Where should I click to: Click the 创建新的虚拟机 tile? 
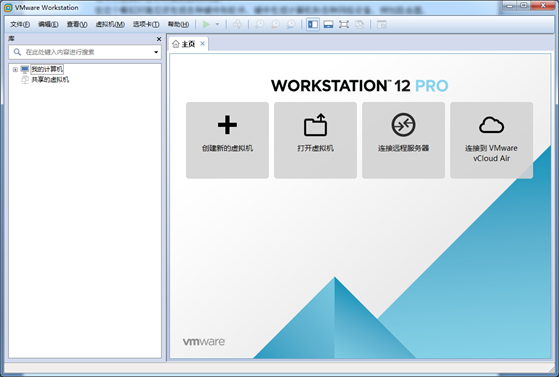[x=227, y=140]
